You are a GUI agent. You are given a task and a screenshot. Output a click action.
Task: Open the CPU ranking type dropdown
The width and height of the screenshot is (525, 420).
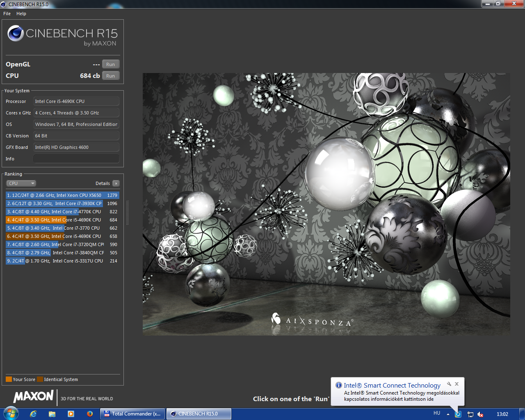[x=21, y=183]
